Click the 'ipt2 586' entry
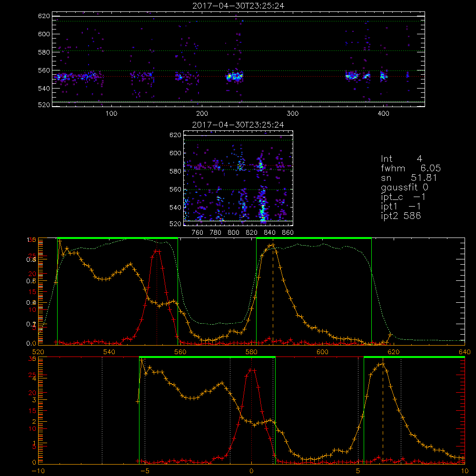 401,216
